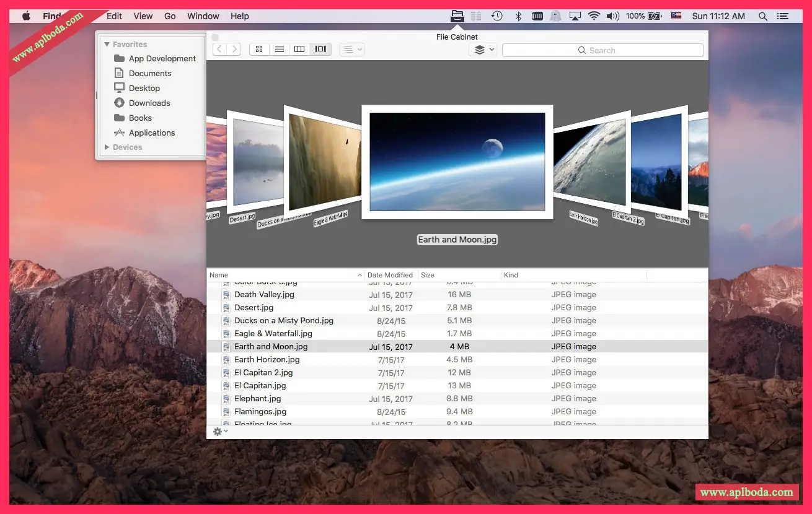812x514 pixels.
Task: Open the Go menu
Action: (170, 16)
